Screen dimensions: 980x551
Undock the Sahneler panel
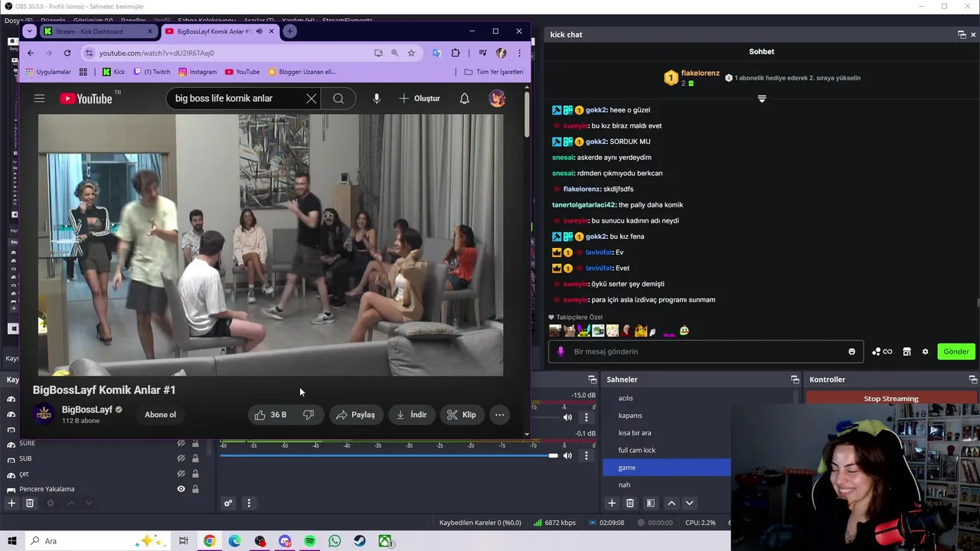[x=795, y=380]
